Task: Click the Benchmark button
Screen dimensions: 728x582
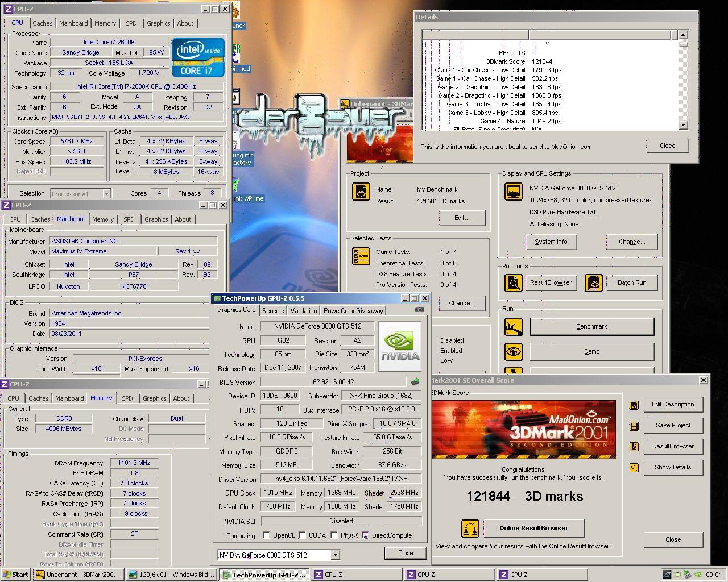Action: (x=592, y=326)
